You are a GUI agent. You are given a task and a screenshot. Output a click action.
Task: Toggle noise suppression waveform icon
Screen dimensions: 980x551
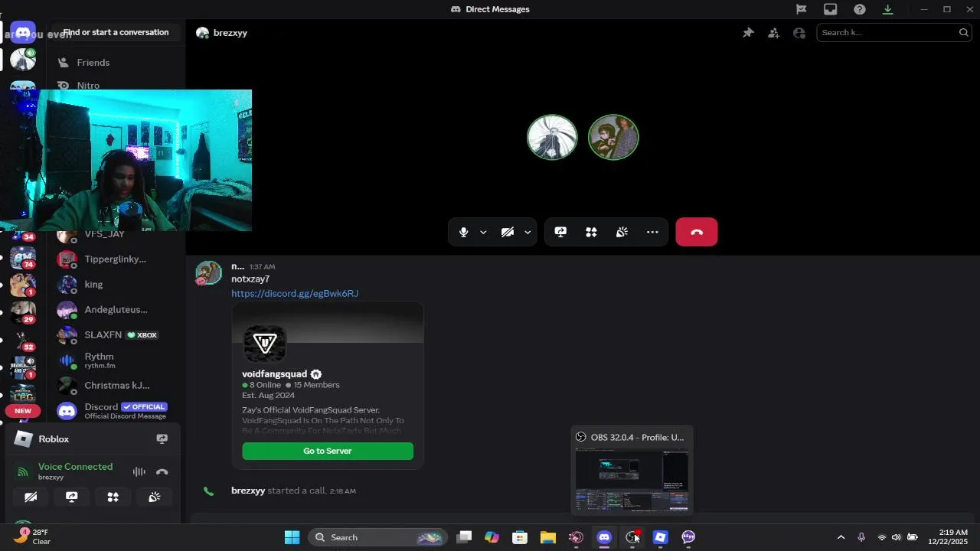[139, 472]
